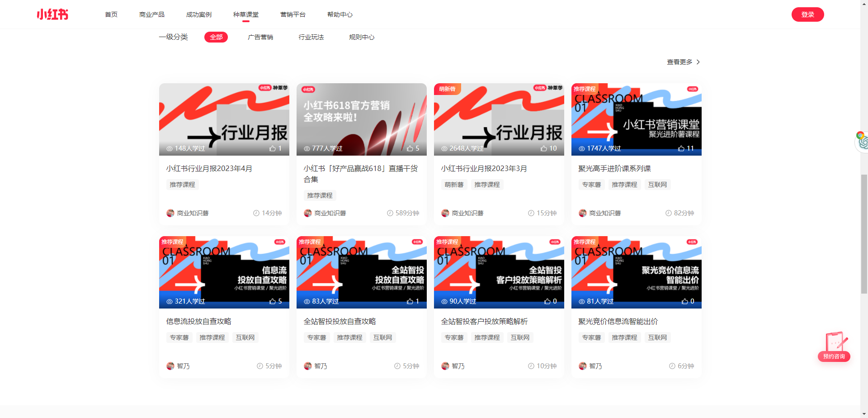Open course title 小红书行业月报2023年4月
This screenshot has height=418, width=868.
click(209, 168)
